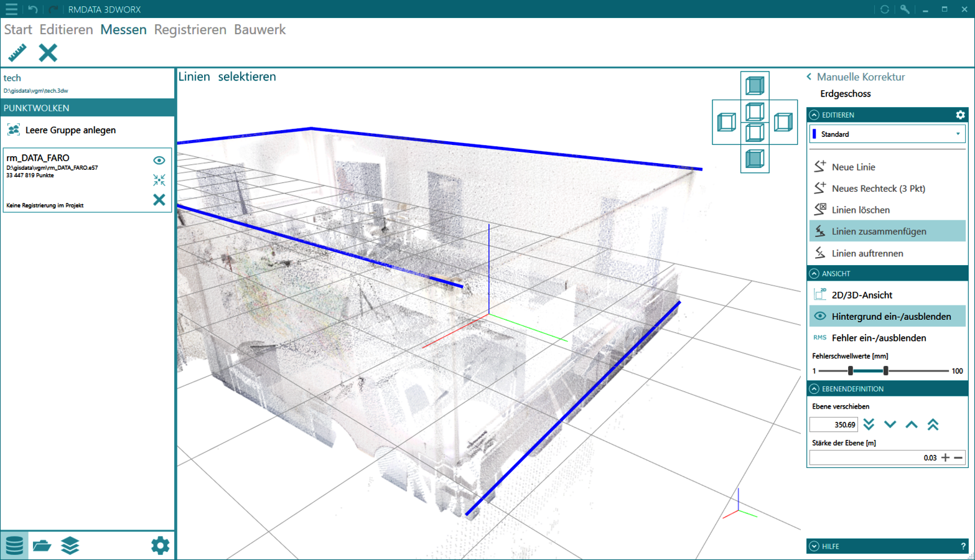Viewport: 975px width, 560px height.
Task: Switch to the Registrieren tab
Action: click(x=190, y=29)
